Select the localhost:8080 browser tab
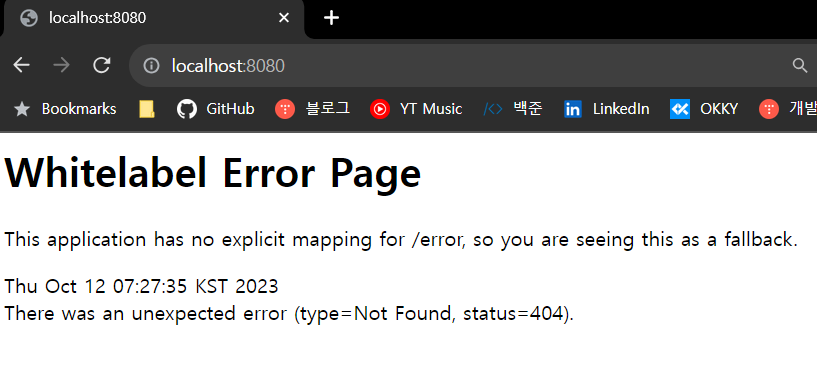 (154, 19)
